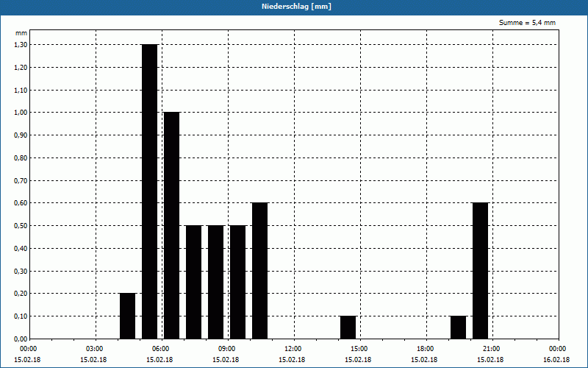The image size is (588, 368).
Task: Click the 1,30 y-axis label
Action: click(x=21, y=45)
